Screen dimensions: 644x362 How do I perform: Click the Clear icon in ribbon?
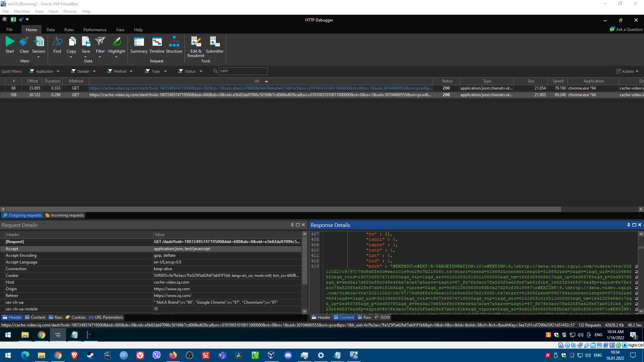[24, 42]
